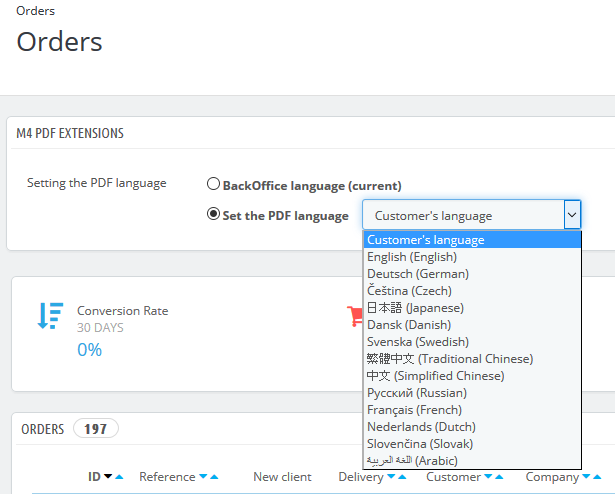This screenshot has width=615, height=494.
Task: Click the 0% conversion value
Action: click(89, 350)
